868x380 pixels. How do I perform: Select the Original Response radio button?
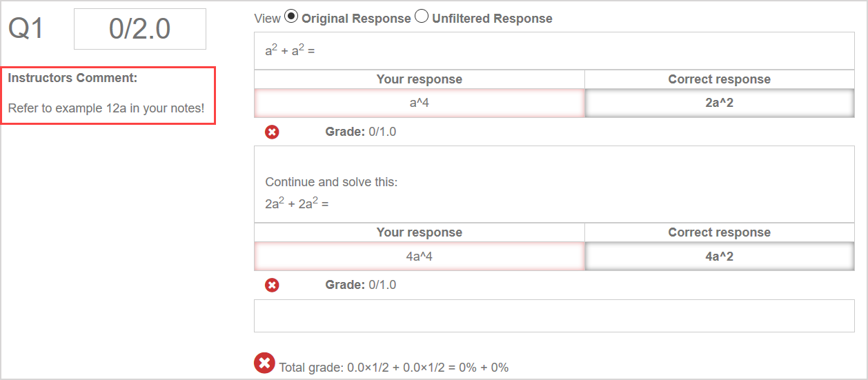point(292,17)
